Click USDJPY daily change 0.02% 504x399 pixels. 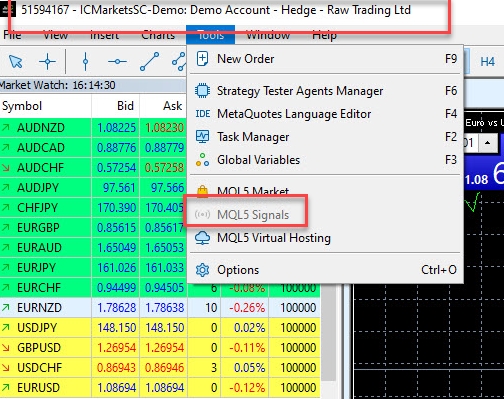[x=249, y=328]
